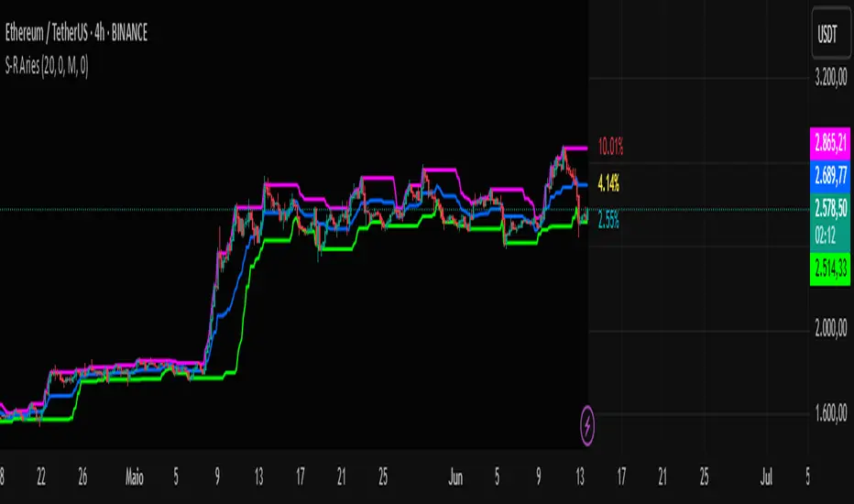Image resolution: width=854 pixels, height=504 pixels.
Task: Click the 2.55% support percentage label
Action: point(608,220)
